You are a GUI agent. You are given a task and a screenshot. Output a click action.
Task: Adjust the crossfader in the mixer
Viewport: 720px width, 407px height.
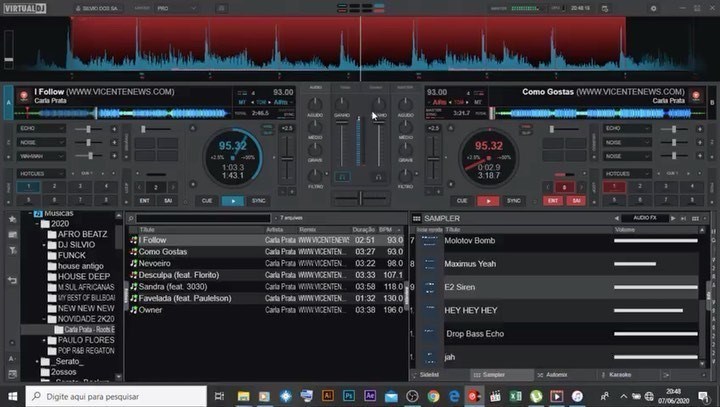pos(361,198)
